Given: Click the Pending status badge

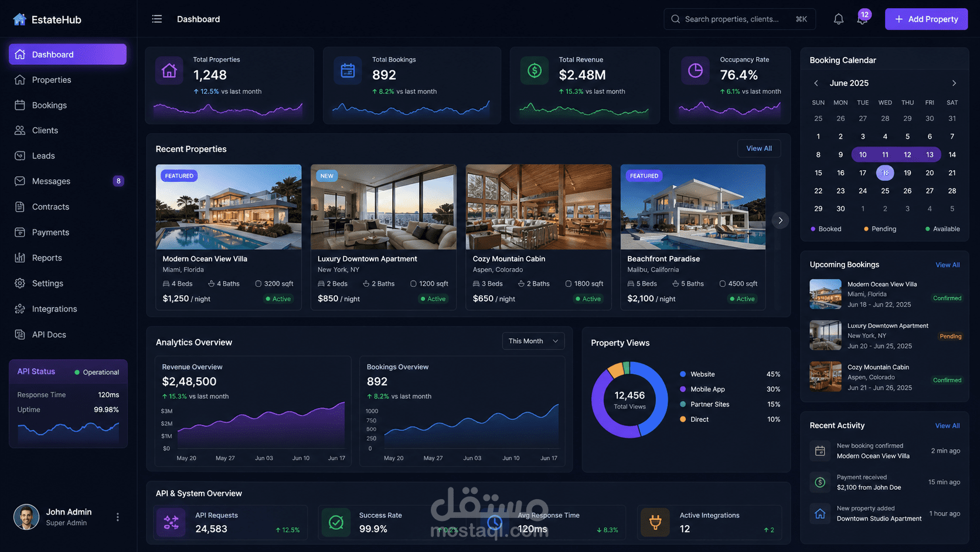Looking at the screenshot, I should (951, 337).
